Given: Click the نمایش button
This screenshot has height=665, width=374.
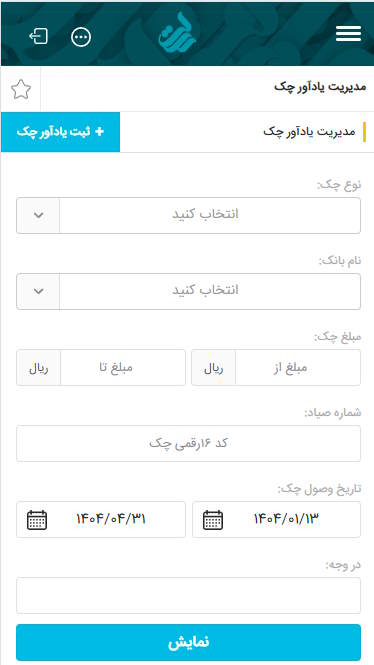Looking at the screenshot, I should click(x=188, y=642).
